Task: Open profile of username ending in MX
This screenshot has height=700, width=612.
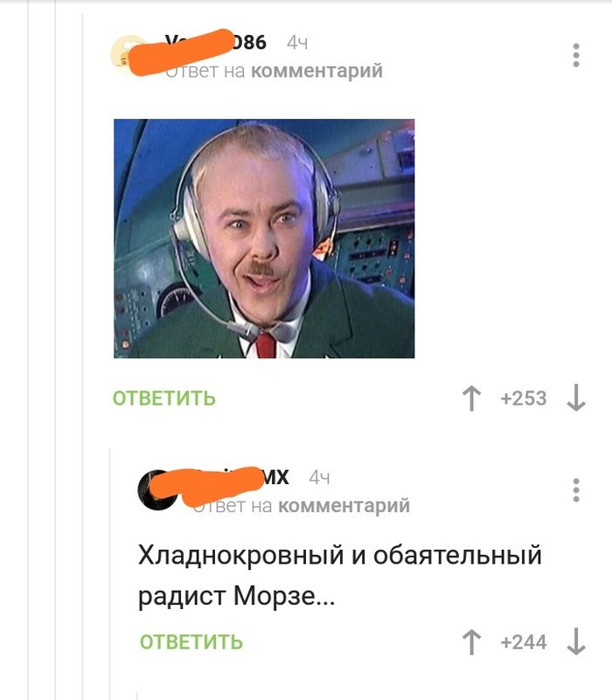Action: (240, 477)
